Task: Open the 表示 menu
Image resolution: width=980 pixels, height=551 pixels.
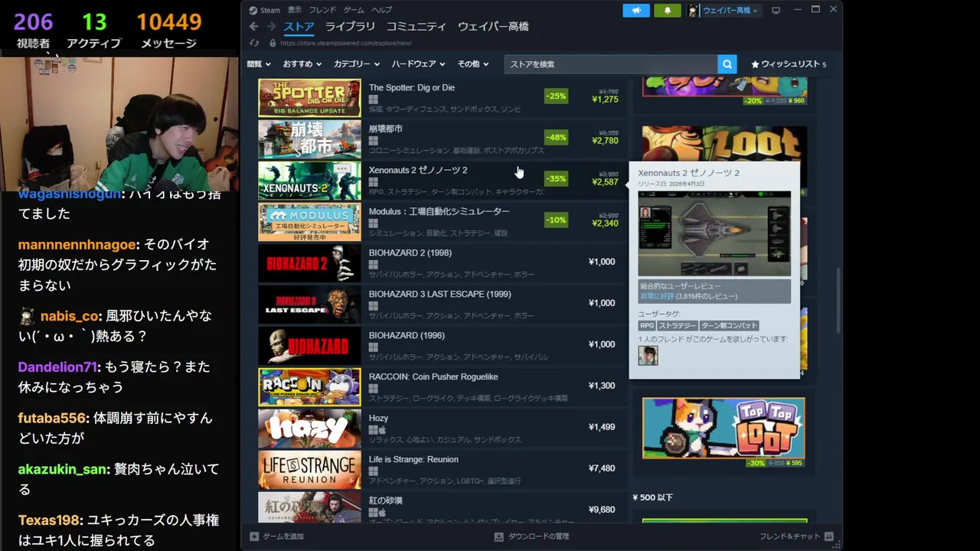Action: tap(295, 10)
